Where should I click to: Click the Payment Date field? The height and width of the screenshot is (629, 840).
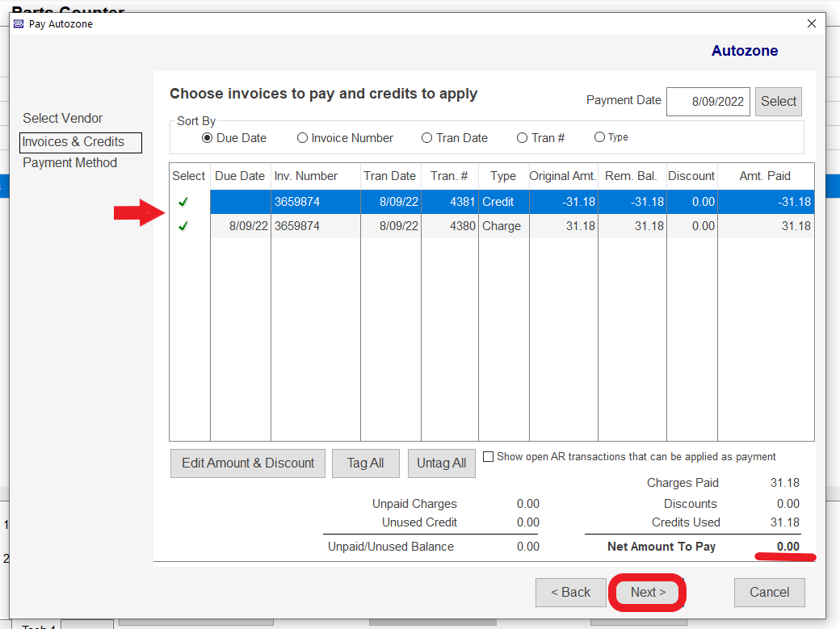[708, 101]
